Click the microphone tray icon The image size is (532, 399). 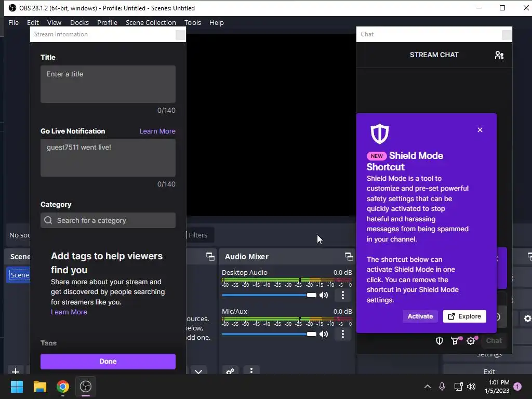442,387
